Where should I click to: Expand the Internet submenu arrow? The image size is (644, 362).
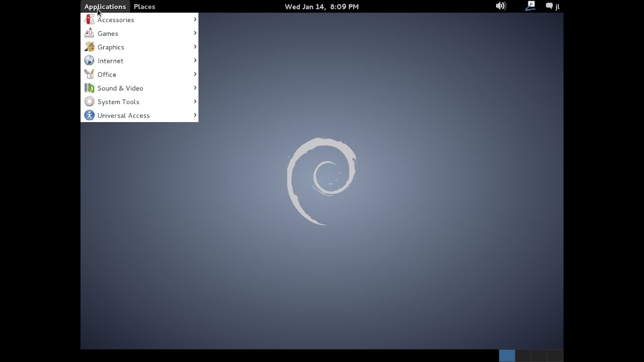(195, 60)
